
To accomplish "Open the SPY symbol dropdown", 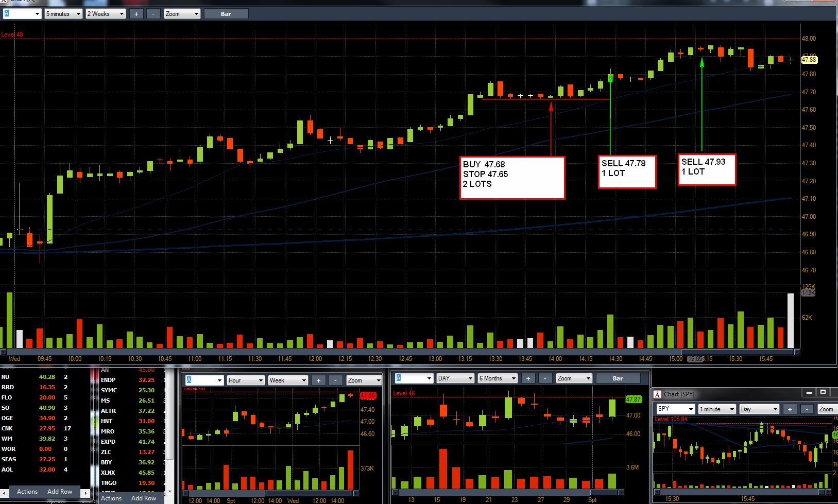I will pyautogui.click(x=676, y=409).
